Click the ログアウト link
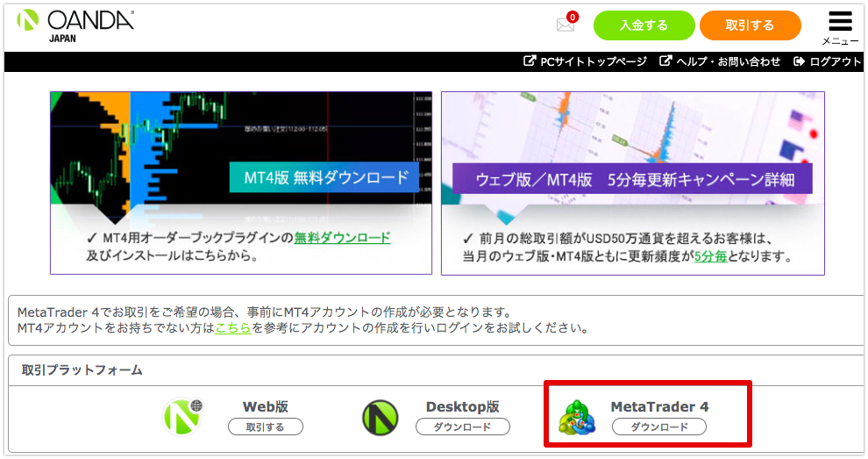Screen dimensions: 868x459 click(x=836, y=61)
